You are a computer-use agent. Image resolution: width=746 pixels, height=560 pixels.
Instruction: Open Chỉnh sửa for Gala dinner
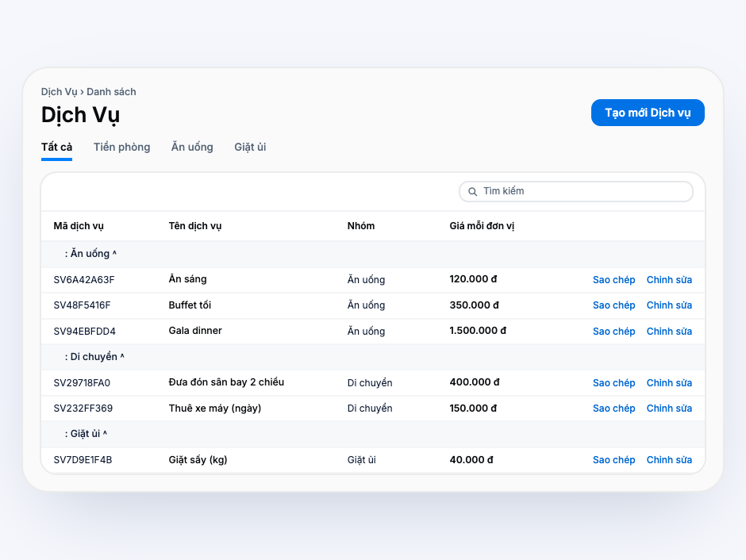click(x=669, y=332)
